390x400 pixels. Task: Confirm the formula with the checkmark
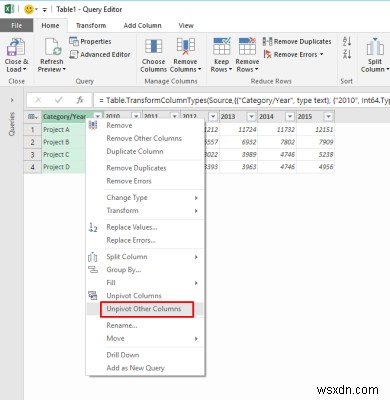click(x=59, y=100)
